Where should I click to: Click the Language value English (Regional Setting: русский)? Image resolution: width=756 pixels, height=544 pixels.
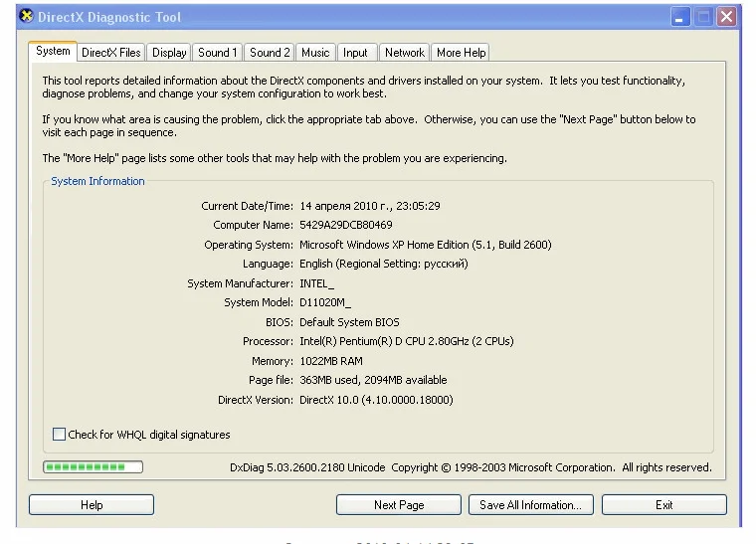pos(384,265)
